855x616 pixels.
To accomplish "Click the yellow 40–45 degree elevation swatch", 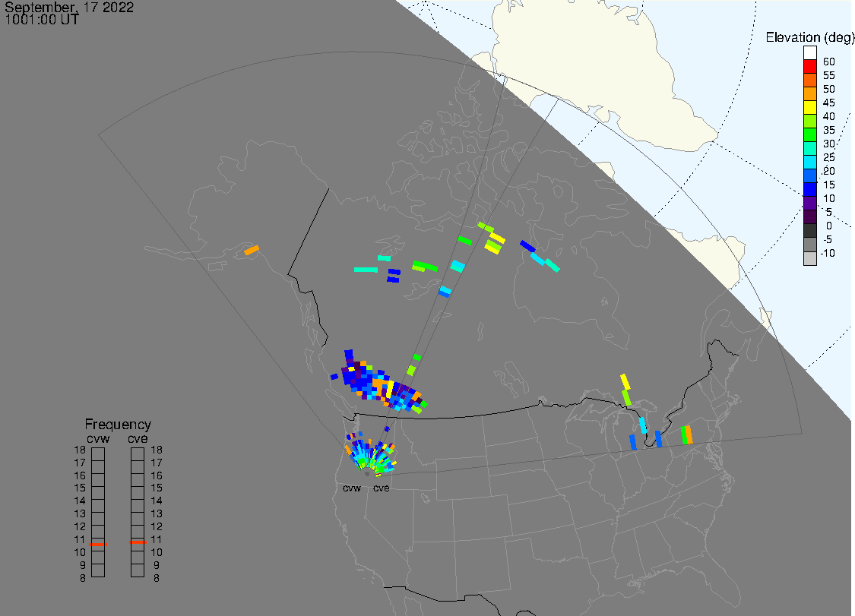I will 809,107.
